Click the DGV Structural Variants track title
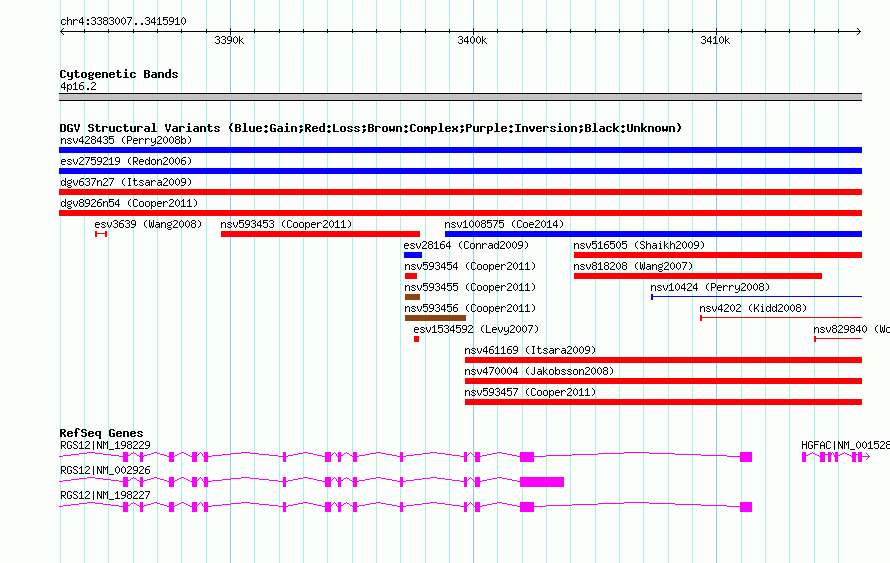 click(371, 128)
